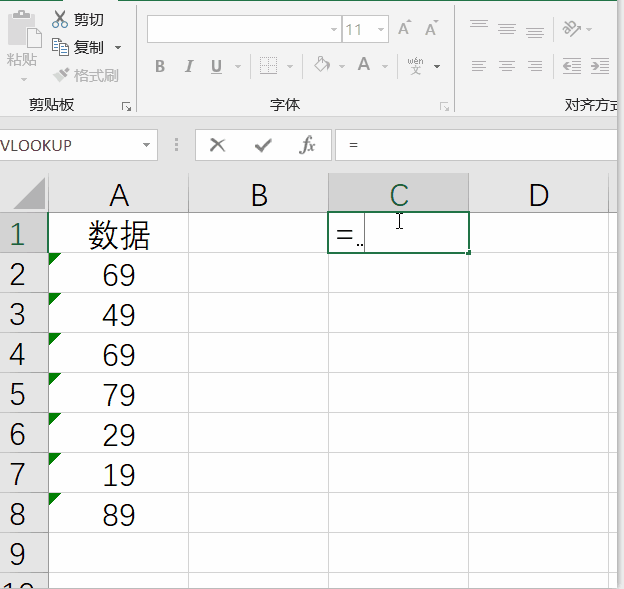Click in the formula bar input
This screenshot has height=589, width=624.
pos(476,145)
